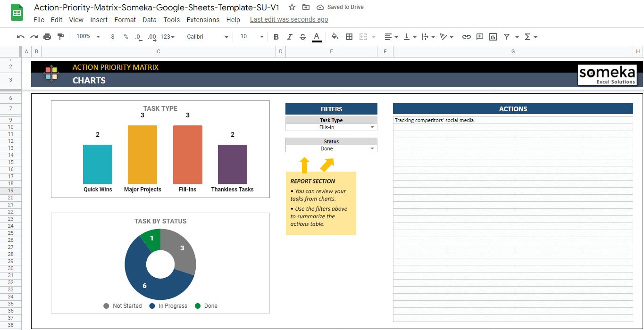Open the Status filter dropdown
The width and height of the screenshot is (644, 330).
click(372, 148)
